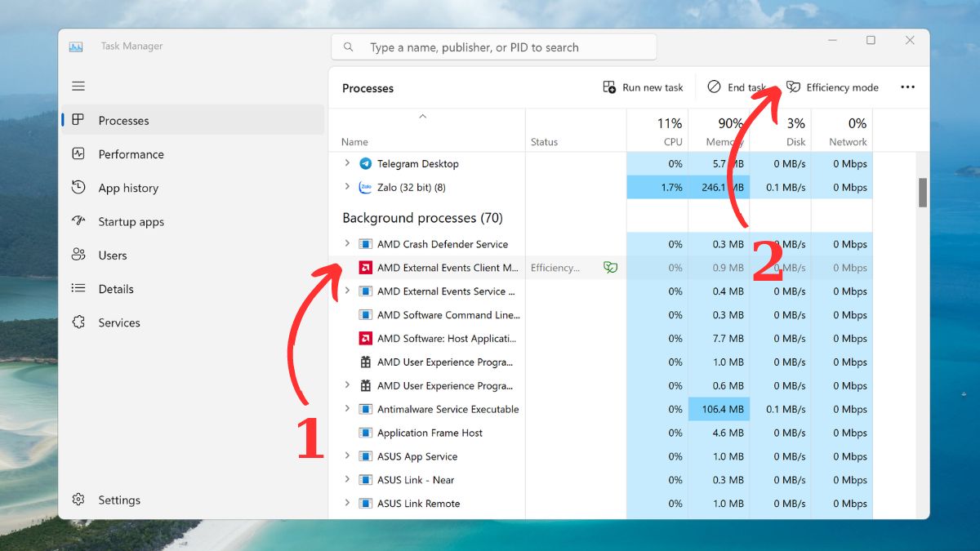Expand AMD Crash Defender Service
This screenshot has width=980, height=551.
pos(347,244)
